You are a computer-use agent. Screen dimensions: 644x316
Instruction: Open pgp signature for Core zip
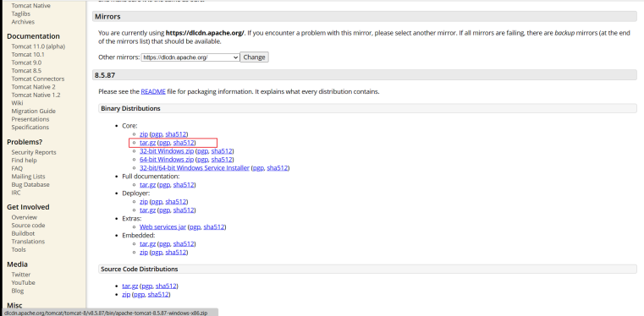point(157,134)
